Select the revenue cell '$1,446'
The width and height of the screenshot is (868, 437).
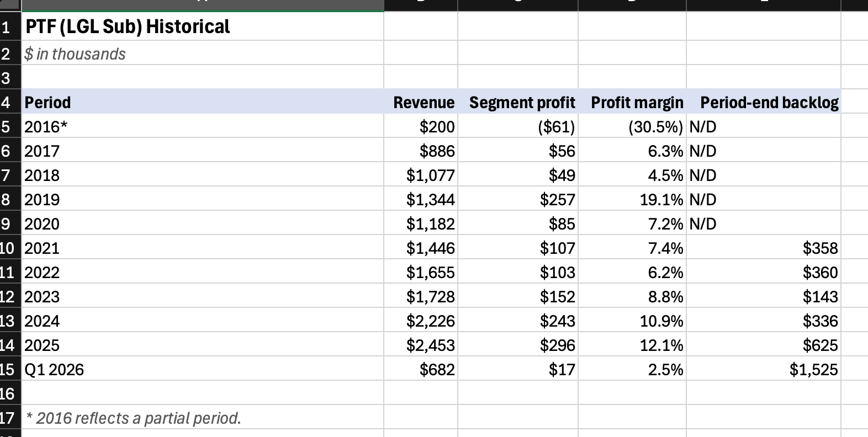click(x=421, y=248)
